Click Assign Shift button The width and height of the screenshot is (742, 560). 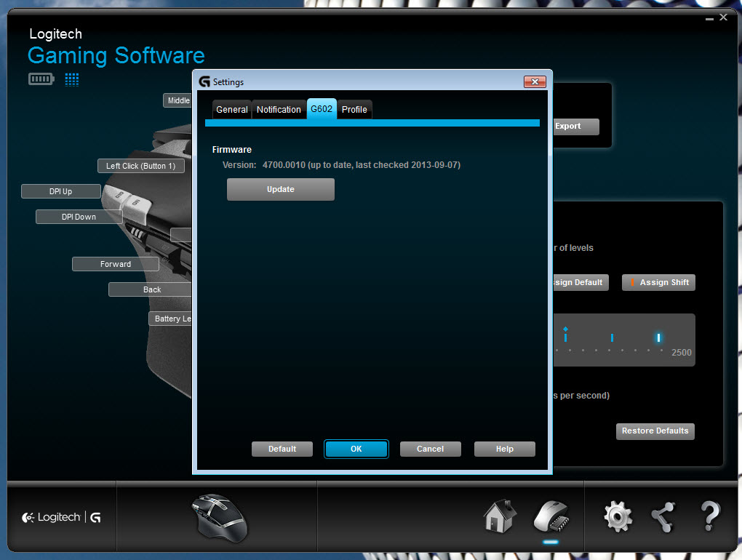[x=658, y=282]
